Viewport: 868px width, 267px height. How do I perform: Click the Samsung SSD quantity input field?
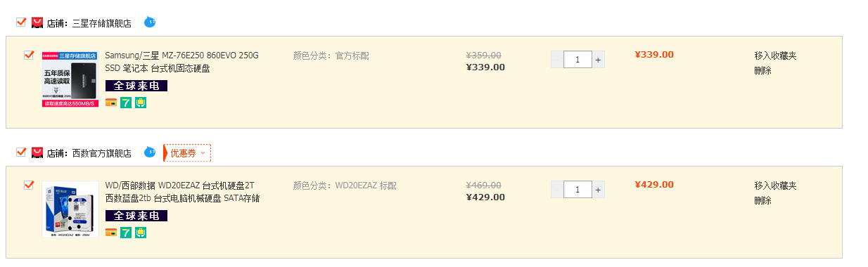tap(577, 60)
